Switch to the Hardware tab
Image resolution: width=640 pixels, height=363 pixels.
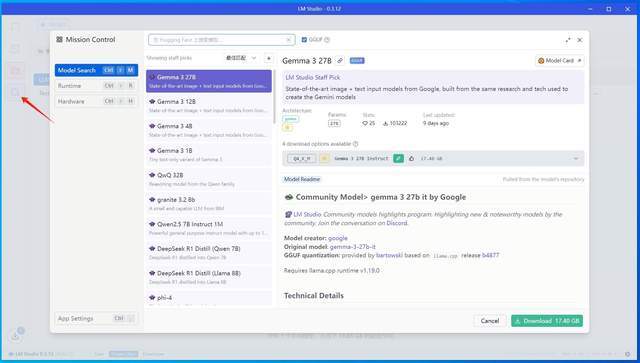pyautogui.click(x=96, y=101)
